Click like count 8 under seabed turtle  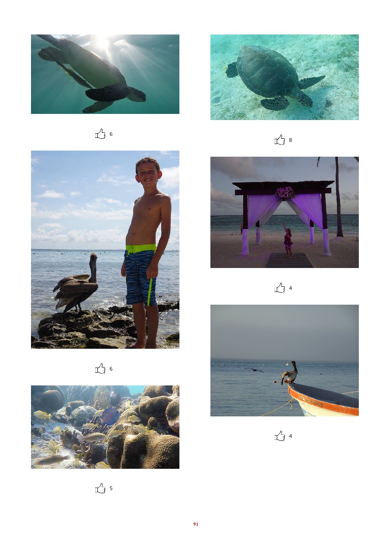290,140
